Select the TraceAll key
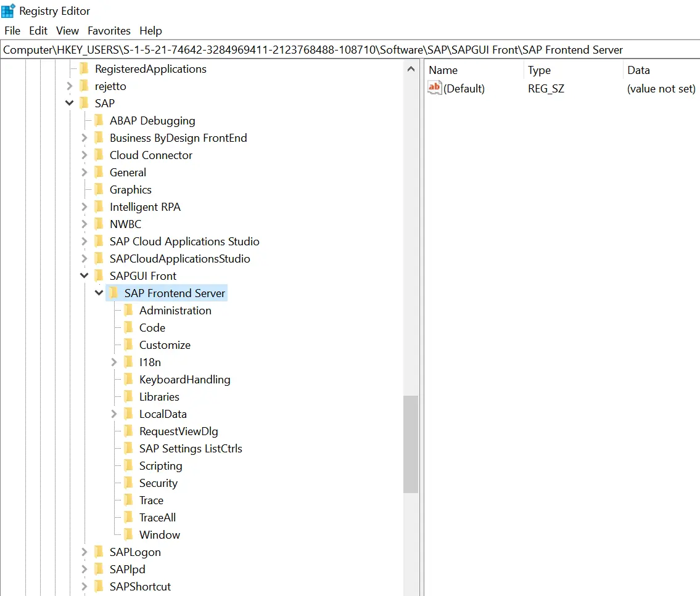This screenshot has width=700, height=596. 157,518
